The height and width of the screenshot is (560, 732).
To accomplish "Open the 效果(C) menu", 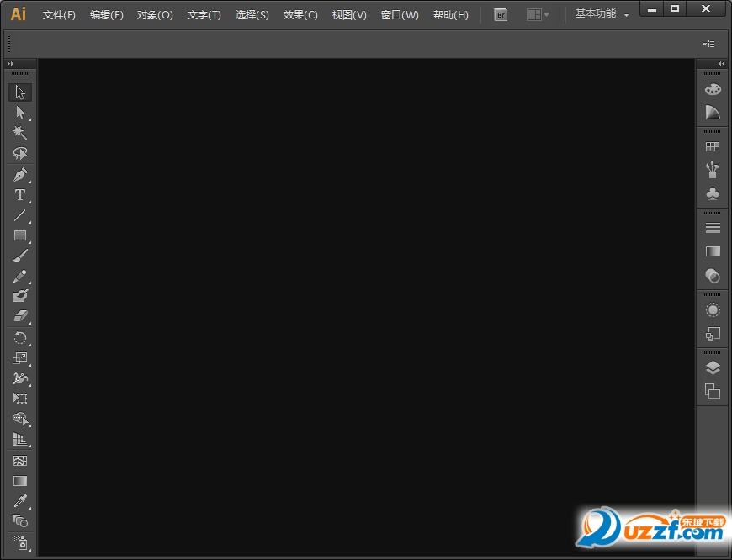I will 300,15.
